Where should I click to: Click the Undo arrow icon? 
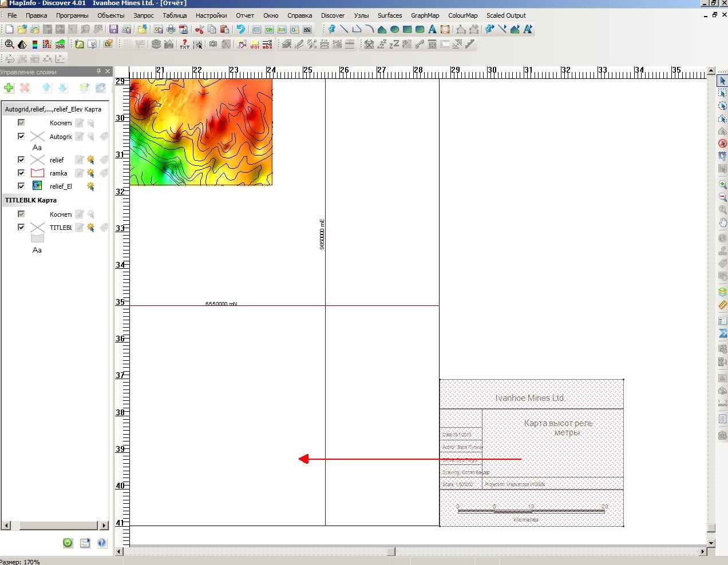pos(240,29)
